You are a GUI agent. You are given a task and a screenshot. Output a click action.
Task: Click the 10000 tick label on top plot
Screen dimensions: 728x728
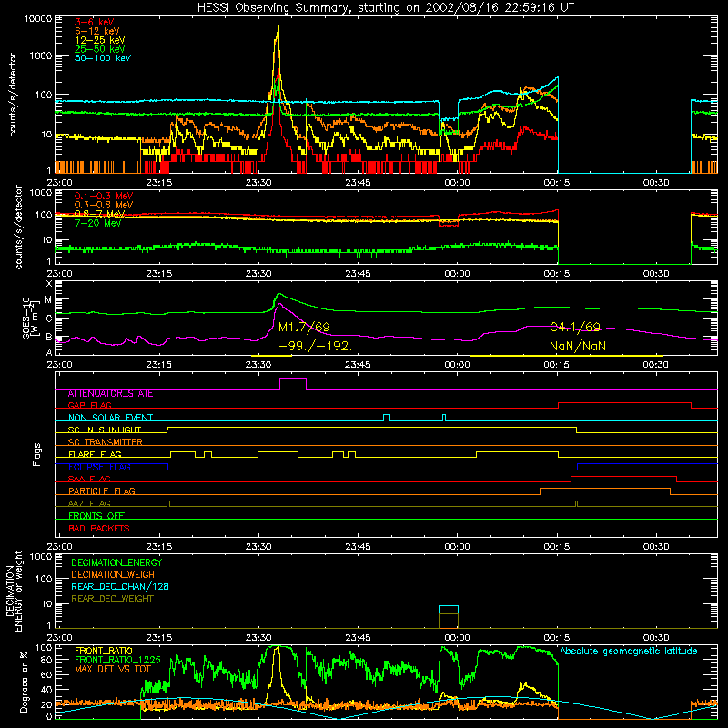tap(37, 18)
